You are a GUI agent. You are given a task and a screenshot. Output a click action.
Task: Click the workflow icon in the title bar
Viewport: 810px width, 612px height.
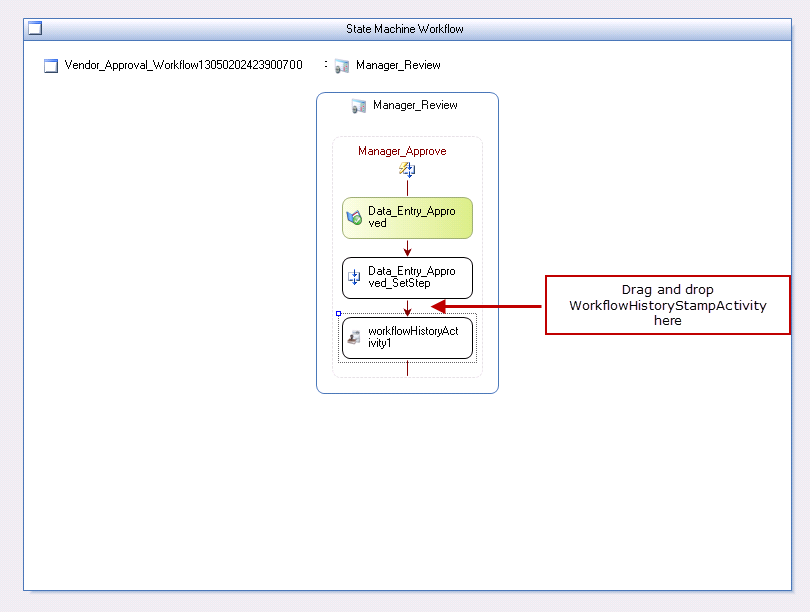click(x=35, y=28)
